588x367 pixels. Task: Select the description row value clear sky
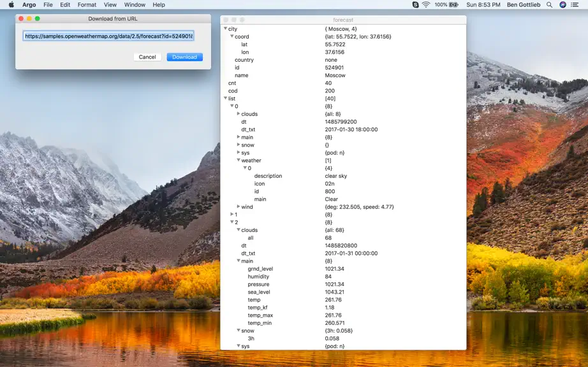click(335, 176)
